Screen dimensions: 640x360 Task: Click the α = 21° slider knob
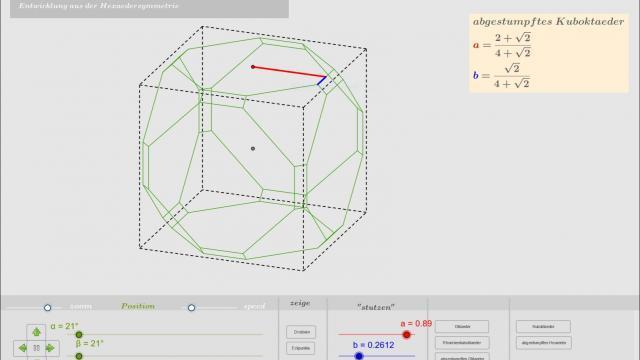[79, 335]
